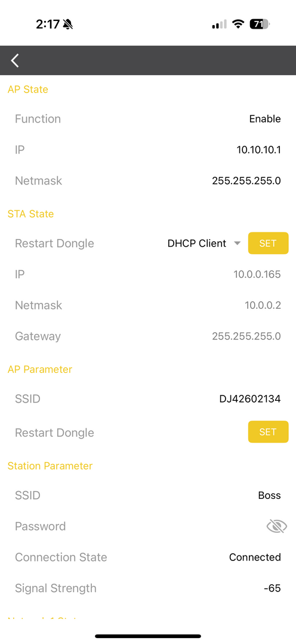Select the DHCP Client mode text
The width and height of the screenshot is (296, 644).
(x=197, y=243)
